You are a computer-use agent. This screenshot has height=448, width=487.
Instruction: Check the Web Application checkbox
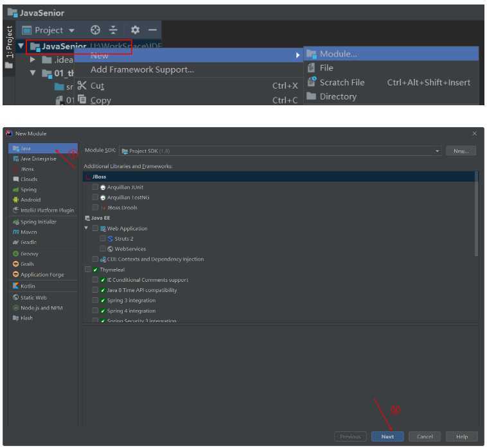tap(95, 228)
